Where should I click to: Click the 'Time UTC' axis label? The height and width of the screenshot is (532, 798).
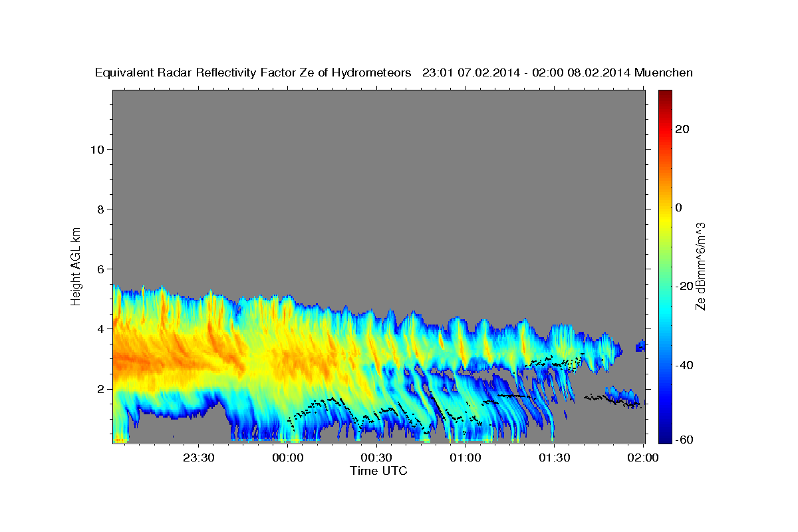[x=378, y=471]
